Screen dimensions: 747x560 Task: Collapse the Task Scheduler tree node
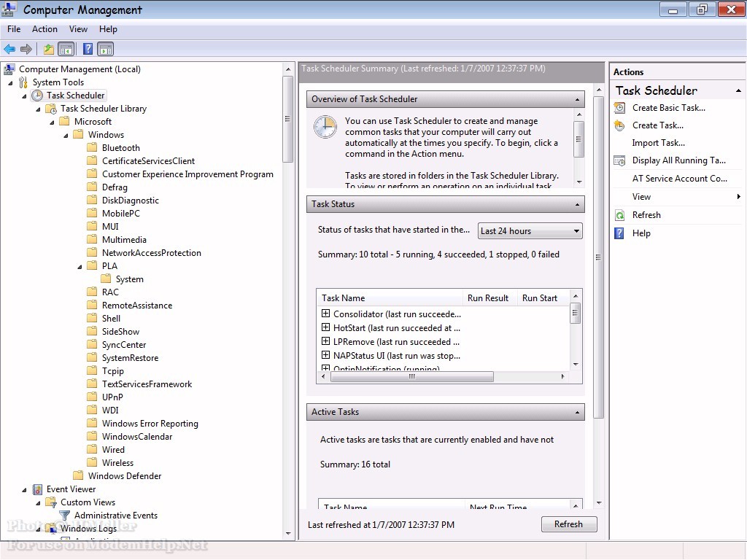pos(24,96)
